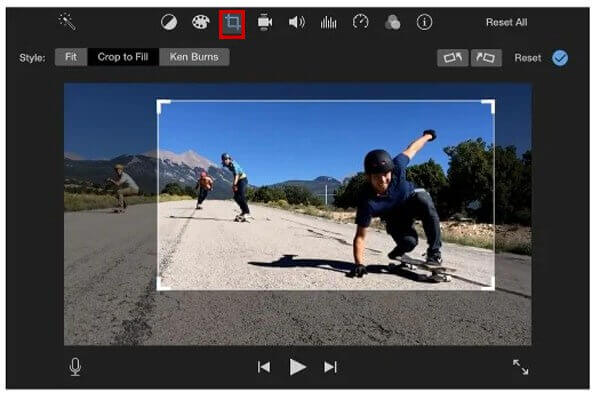This screenshot has width=600, height=397.
Task: Start voiceover with the microphone icon
Action: coord(75,367)
